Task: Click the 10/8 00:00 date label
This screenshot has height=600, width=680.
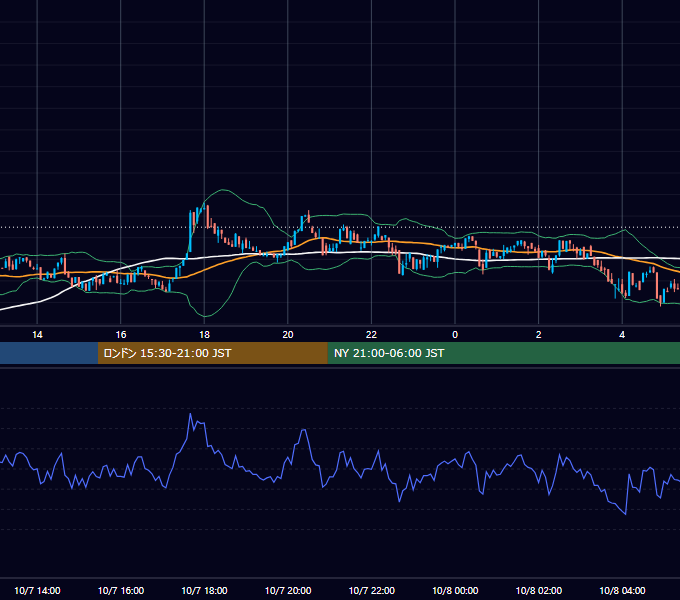Action: pyautogui.click(x=455, y=590)
